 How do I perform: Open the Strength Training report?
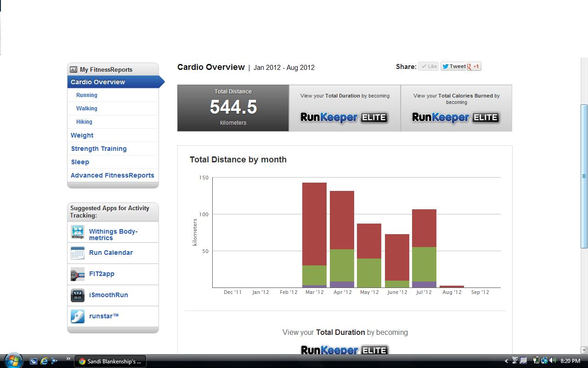(x=99, y=149)
